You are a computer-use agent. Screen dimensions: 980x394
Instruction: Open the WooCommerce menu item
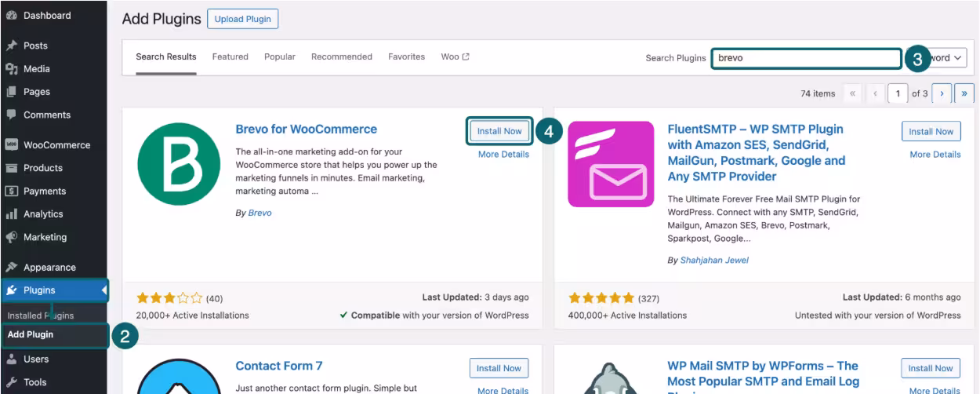[x=53, y=145]
